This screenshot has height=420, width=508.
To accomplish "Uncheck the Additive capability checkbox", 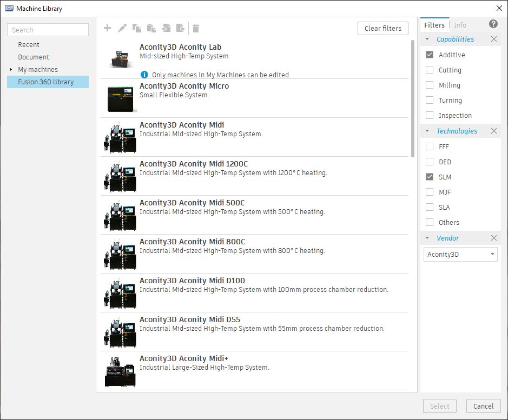I will [429, 55].
